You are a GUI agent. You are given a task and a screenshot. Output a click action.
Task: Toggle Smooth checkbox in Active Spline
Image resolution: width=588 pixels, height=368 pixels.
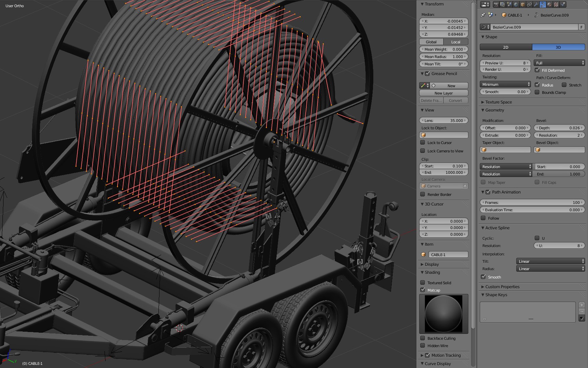(x=483, y=277)
